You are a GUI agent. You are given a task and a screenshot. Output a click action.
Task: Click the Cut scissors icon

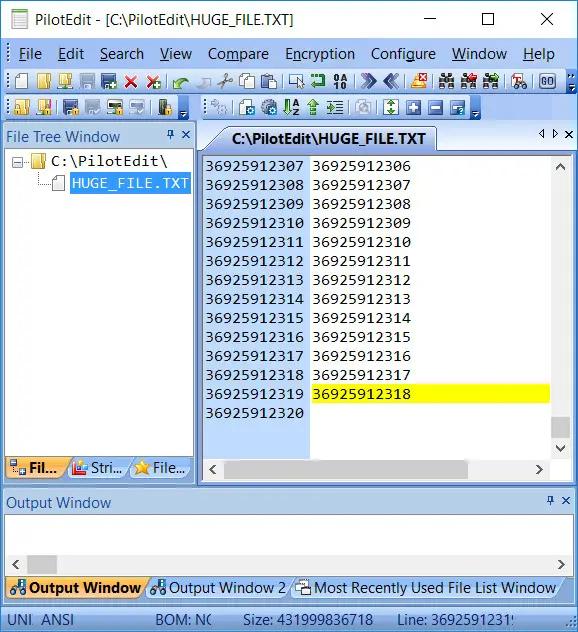[x=225, y=81]
